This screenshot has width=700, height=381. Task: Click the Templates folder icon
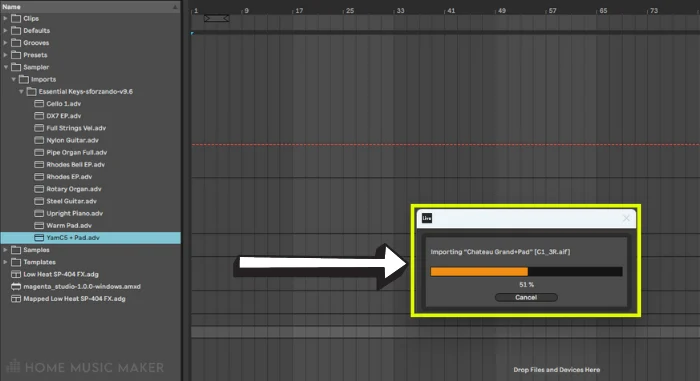pyautogui.click(x=16, y=262)
